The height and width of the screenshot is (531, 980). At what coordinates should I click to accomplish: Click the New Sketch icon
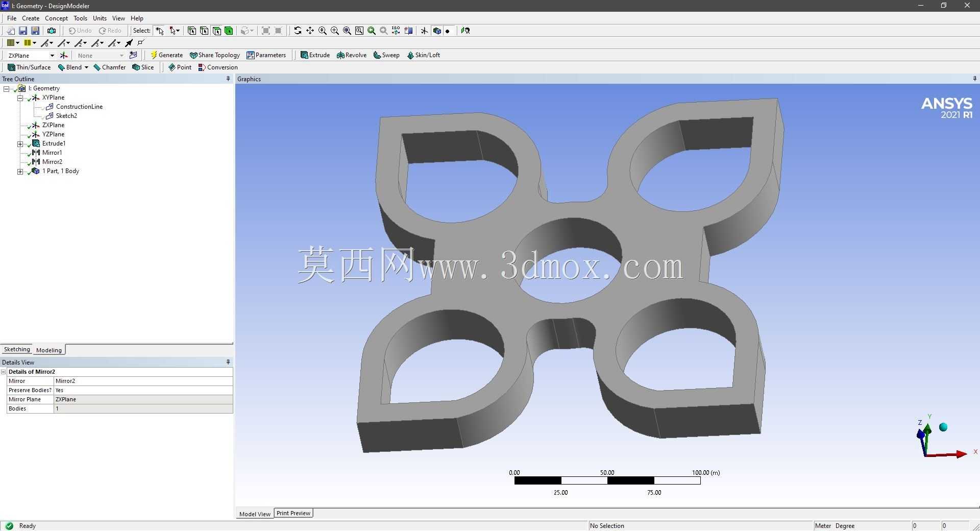pos(133,55)
